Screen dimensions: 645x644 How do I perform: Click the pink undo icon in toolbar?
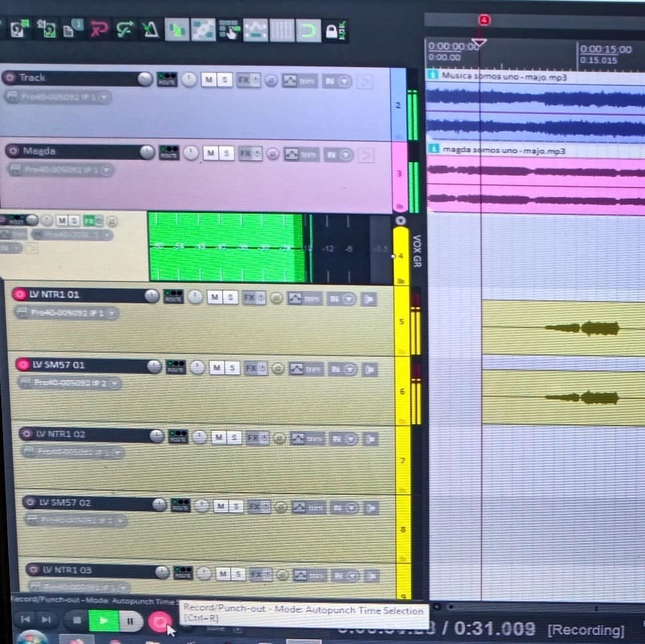(99, 30)
